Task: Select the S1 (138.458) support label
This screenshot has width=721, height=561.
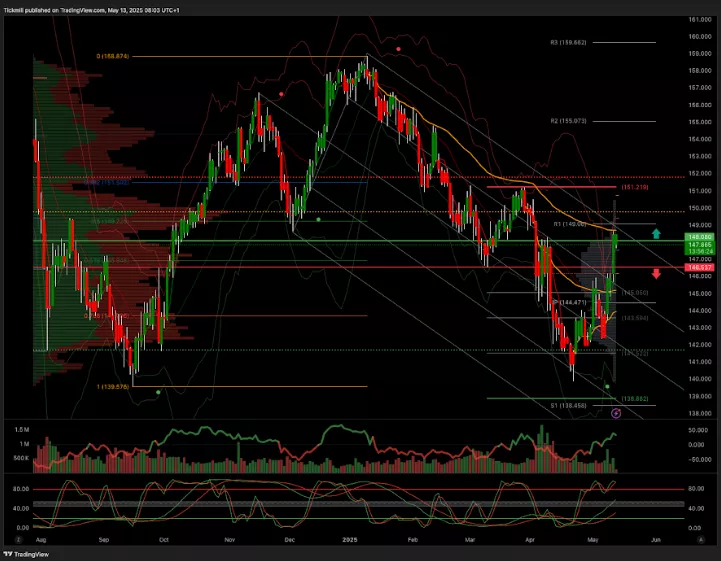Action: [568, 405]
